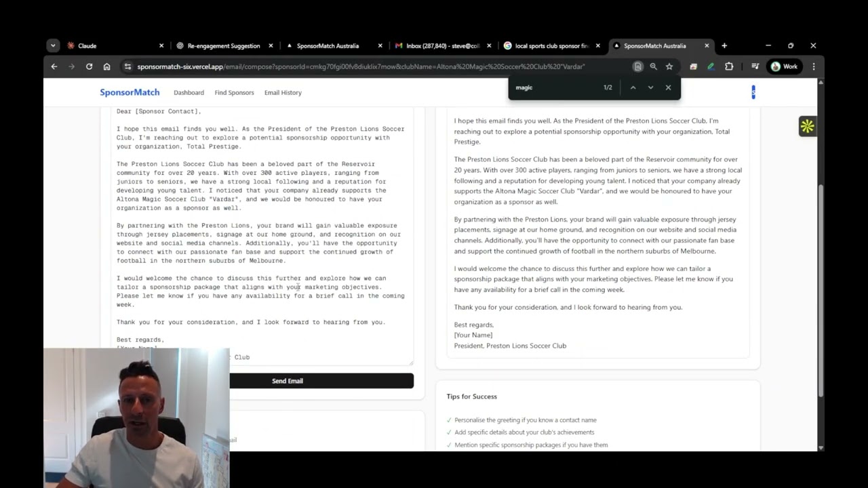Click 'Best regards,' line in the preview
The height and width of the screenshot is (488, 868).
click(x=473, y=325)
